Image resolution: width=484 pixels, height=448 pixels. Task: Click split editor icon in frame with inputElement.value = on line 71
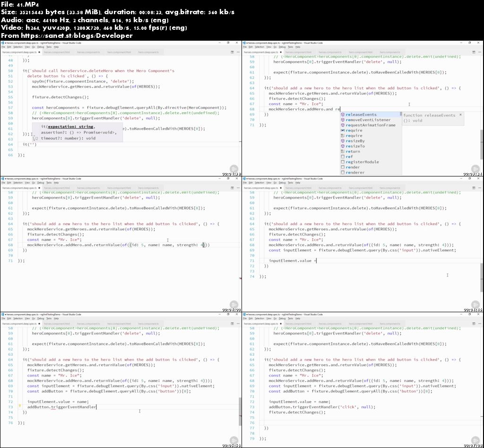click(x=474, y=188)
